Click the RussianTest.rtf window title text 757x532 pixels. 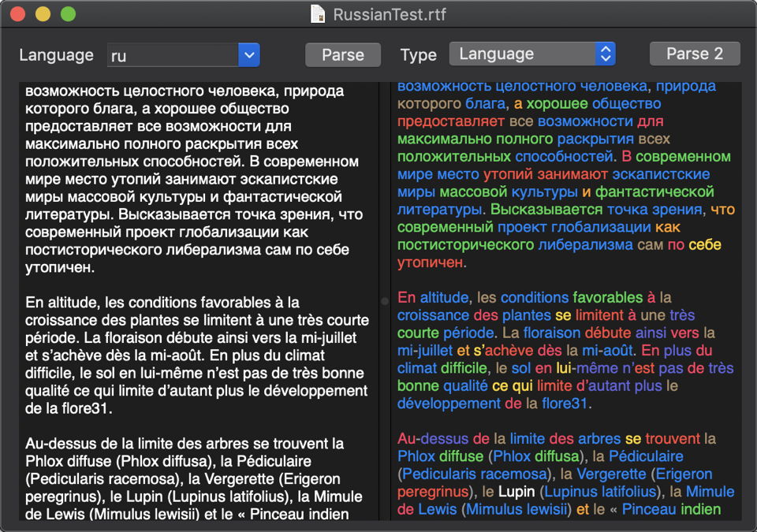pyautogui.click(x=388, y=13)
